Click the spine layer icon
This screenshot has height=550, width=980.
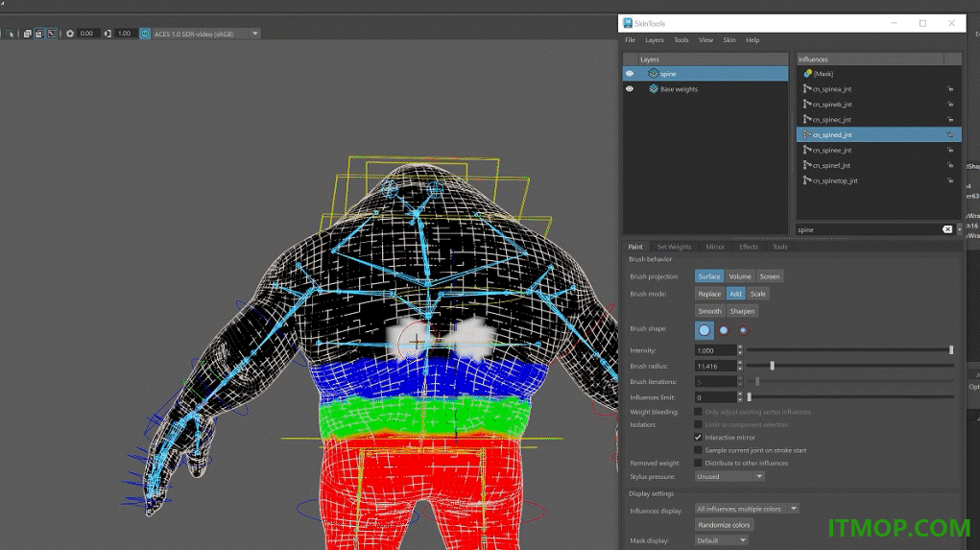coord(653,74)
